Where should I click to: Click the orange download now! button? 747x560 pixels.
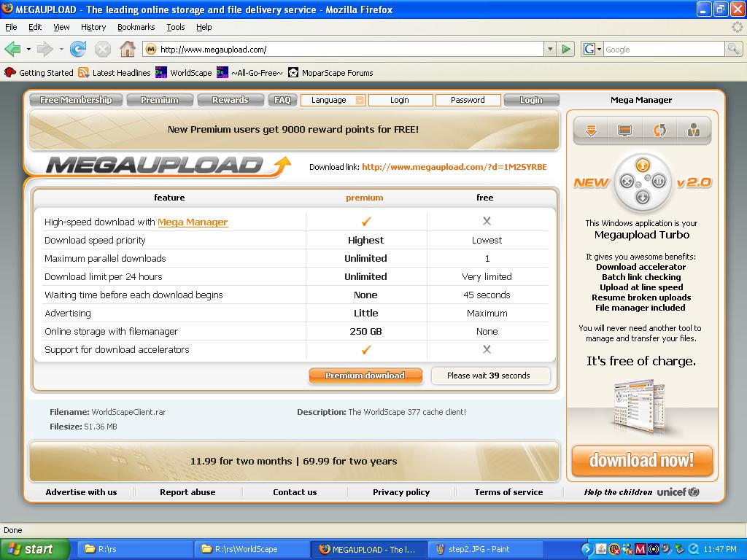pos(642,461)
